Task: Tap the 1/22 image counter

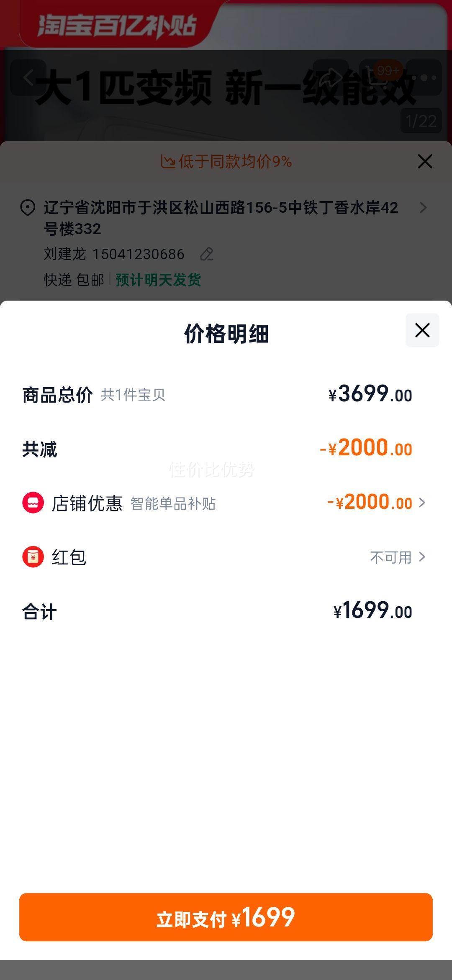Action: coord(421,121)
